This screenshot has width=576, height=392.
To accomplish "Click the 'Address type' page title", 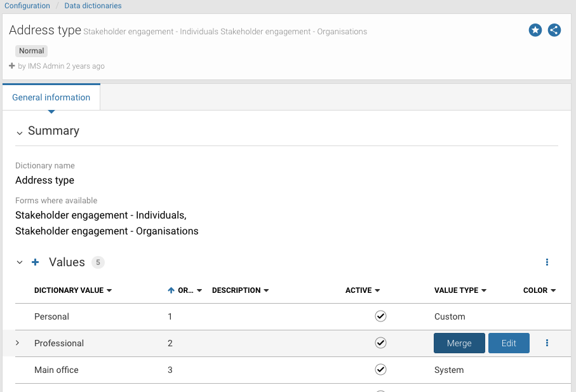I will (x=45, y=30).
